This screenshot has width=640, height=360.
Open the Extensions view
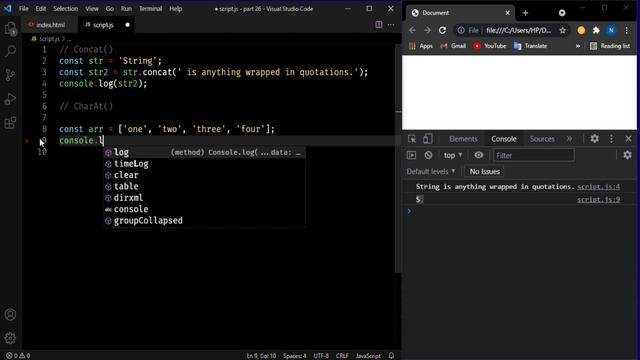click(10, 122)
